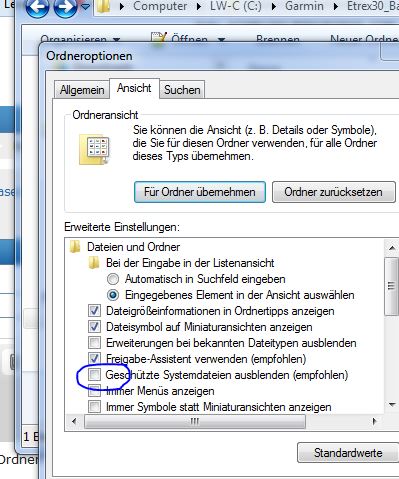Viewport: 399px width, 479px height.
Task: Click the Ordneransicht folder view icon
Action: click(x=95, y=149)
